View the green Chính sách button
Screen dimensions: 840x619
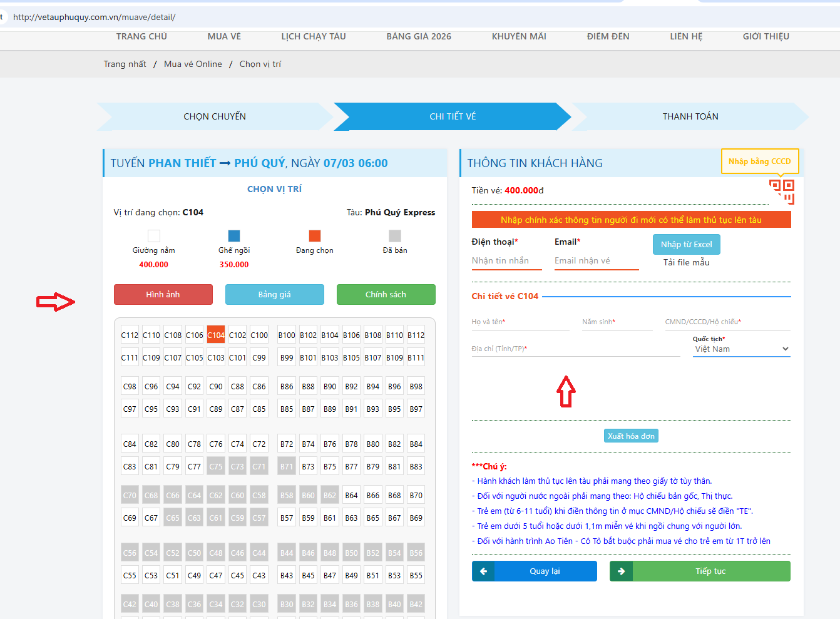pyautogui.click(x=386, y=294)
